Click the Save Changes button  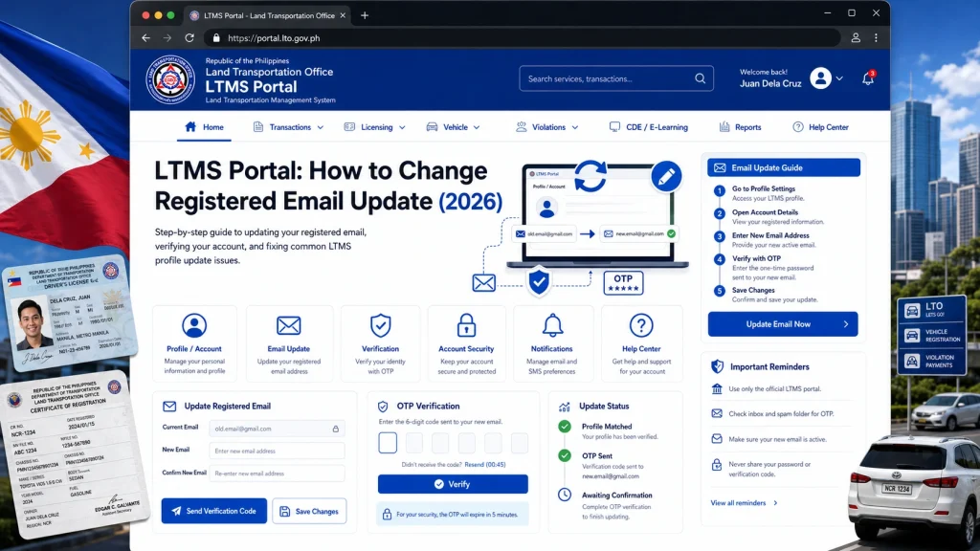pos(309,511)
